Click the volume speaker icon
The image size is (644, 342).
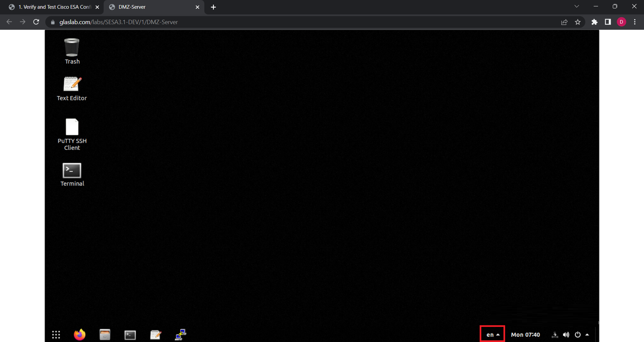(566, 335)
